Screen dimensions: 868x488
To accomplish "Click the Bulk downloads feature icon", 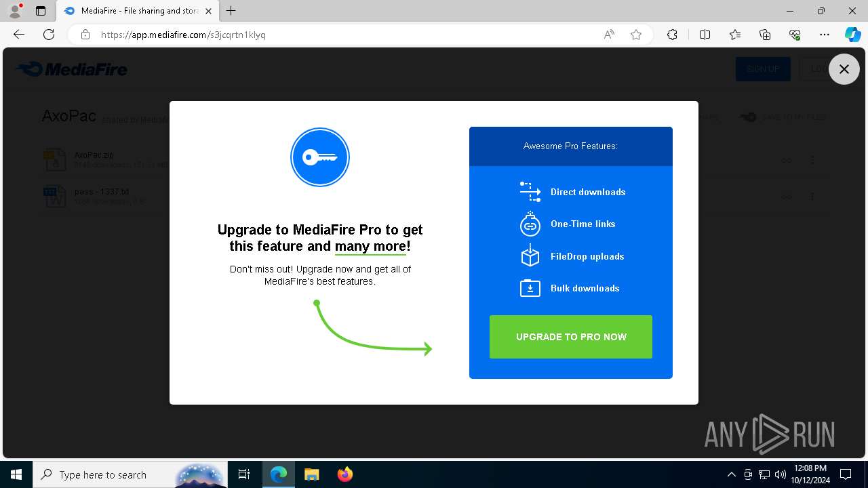I will pyautogui.click(x=530, y=288).
